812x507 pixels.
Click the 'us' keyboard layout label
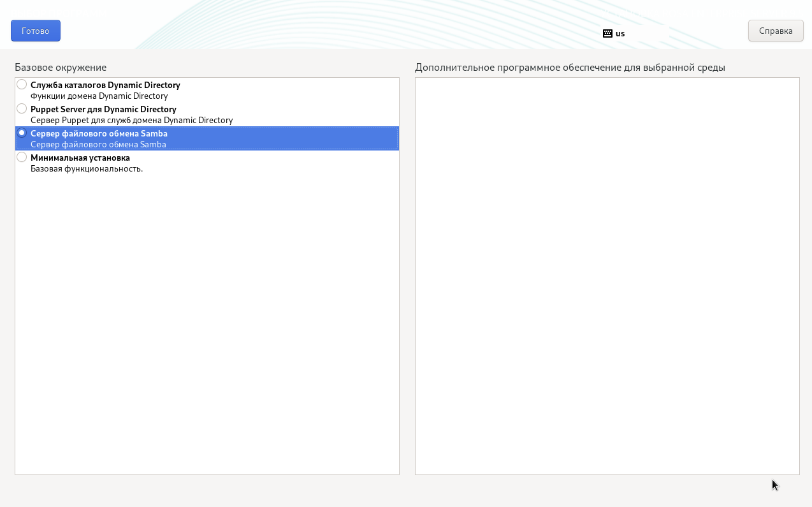pyautogui.click(x=620, y=33)
